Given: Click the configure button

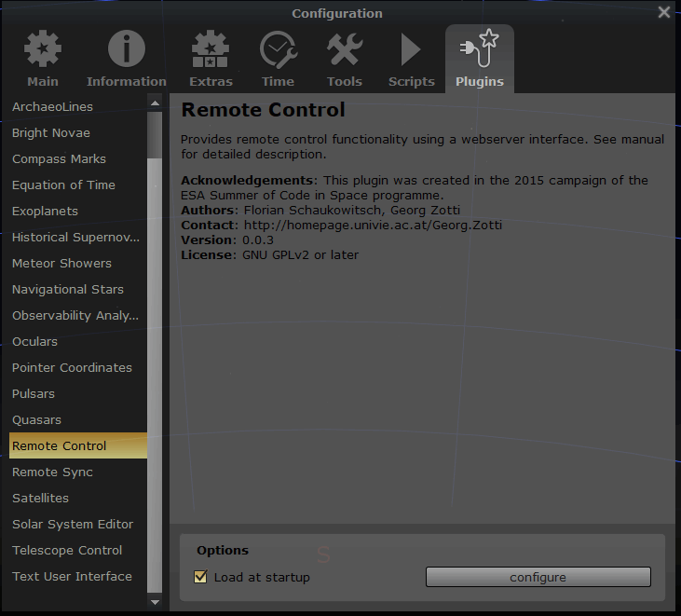Looking at the screenshot, I should pyautogui.click(x=538, y=577).
